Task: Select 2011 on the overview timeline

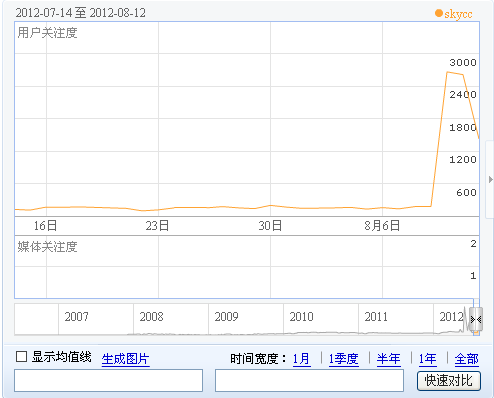Action: pyautogui.click(x=376, y=316)
